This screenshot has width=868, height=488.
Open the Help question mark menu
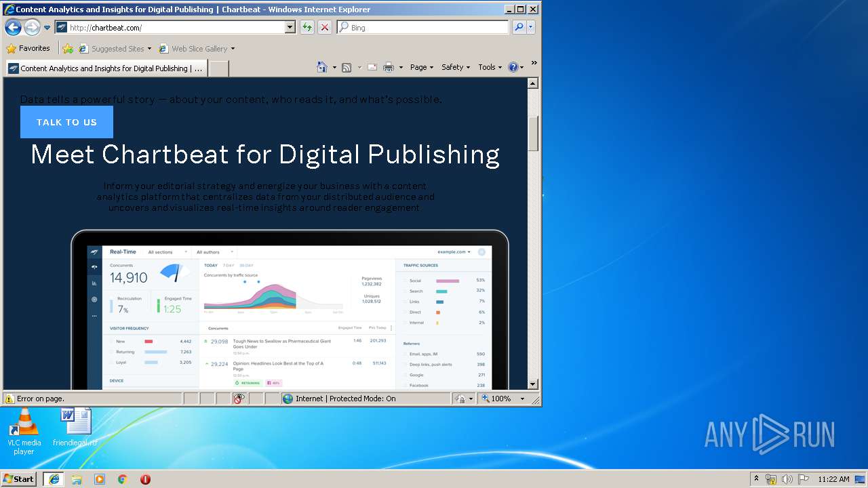[x=516, y=67]
